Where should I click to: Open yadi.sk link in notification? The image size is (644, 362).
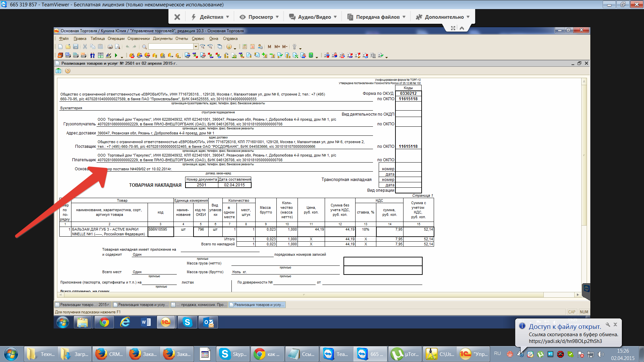point(565,341)
